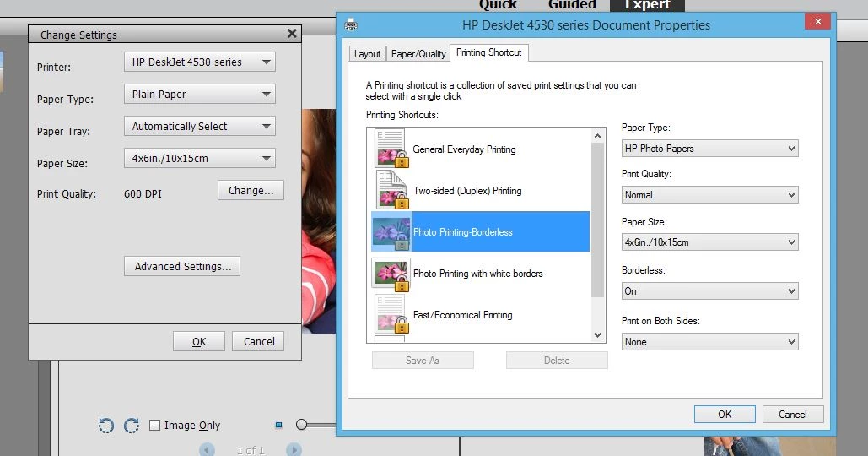
Task: Switch to the Layout tab
Action: [x=367, y=54]
